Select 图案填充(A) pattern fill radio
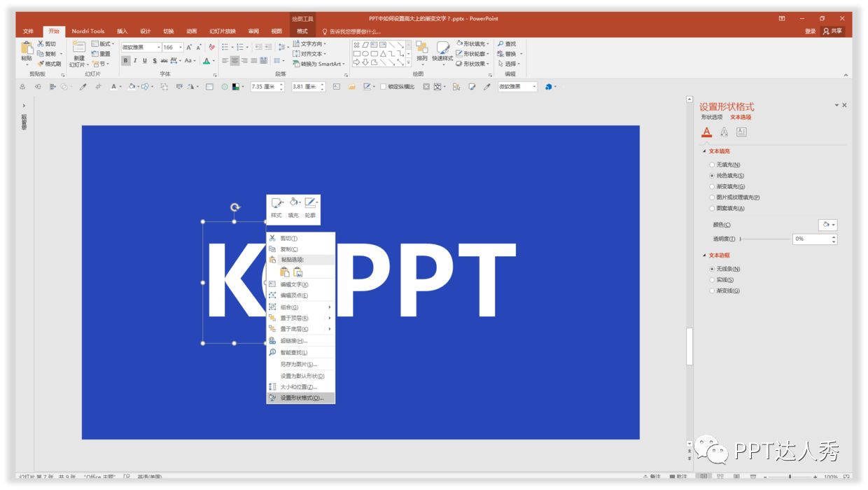This screenshot has width=868, height=490. point(712,209)
